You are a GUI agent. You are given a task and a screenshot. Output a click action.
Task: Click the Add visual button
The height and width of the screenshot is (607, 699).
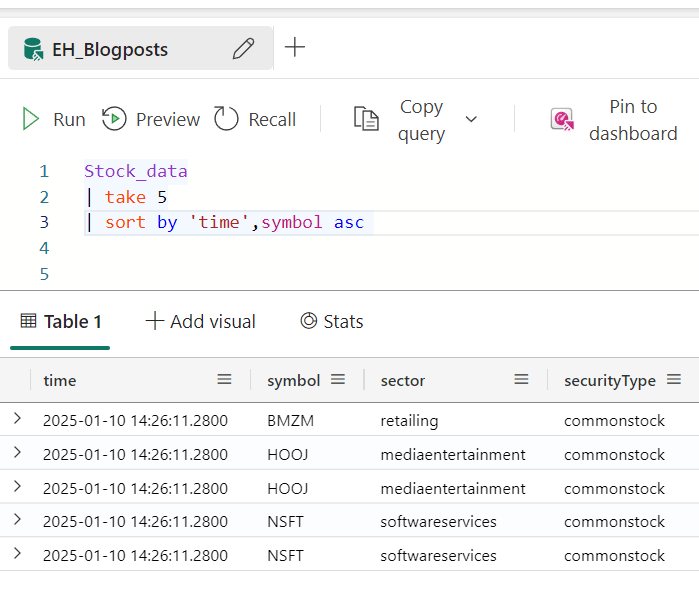[x=201, y=321]
